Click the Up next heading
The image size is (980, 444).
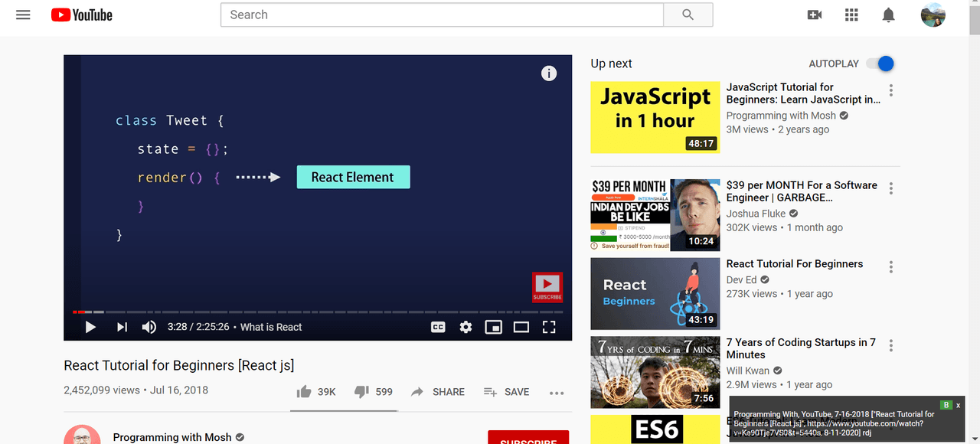(x=611, y=64)
